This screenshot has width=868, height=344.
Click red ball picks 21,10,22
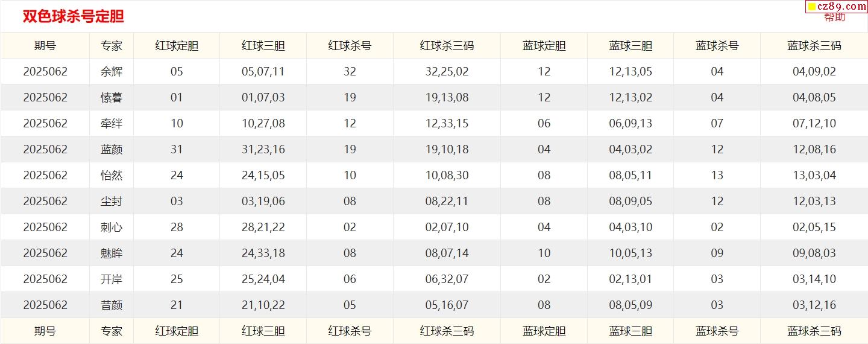263,305
